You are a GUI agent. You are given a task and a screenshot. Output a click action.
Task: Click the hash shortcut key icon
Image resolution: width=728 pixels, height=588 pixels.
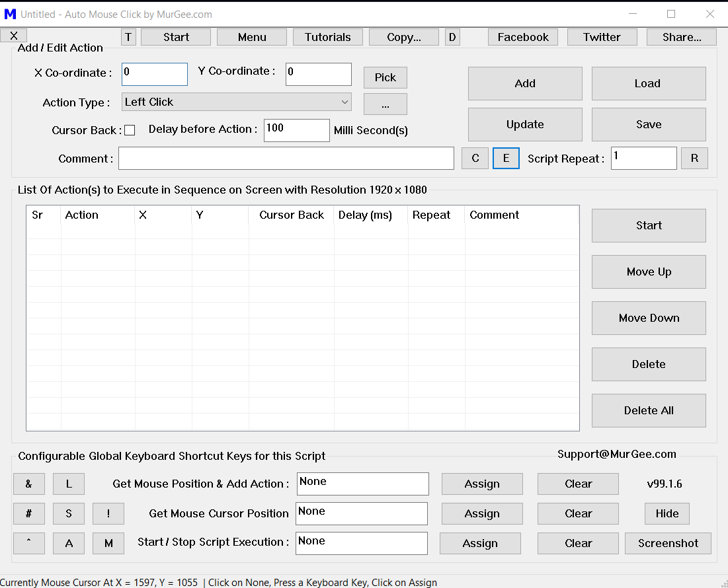[x=29, y=513]
